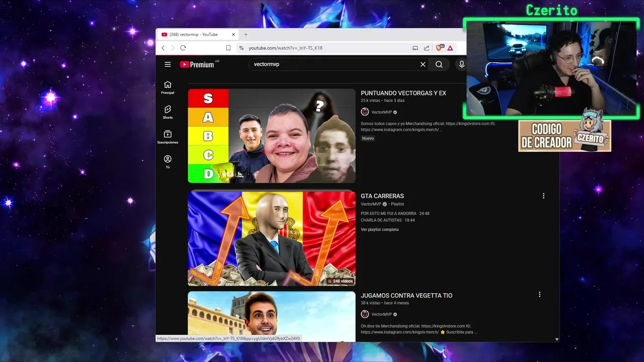Bookmark this page with bookmark icon

coord(228,48)
